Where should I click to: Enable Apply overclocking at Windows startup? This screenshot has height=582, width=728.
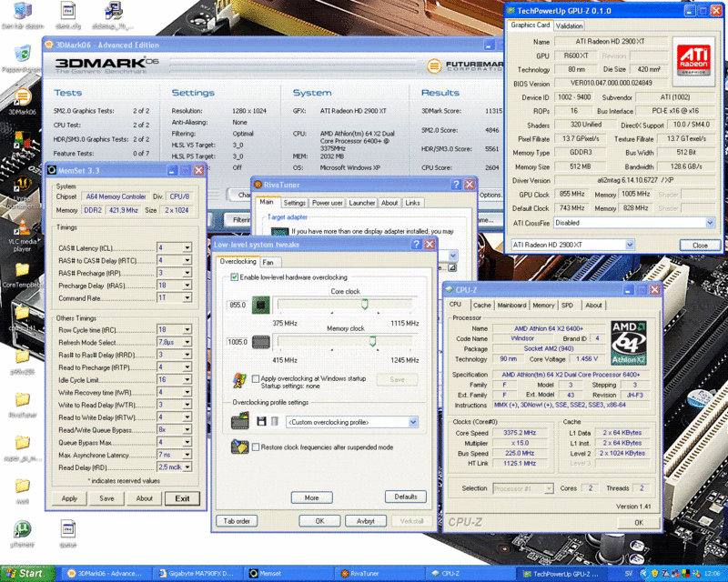[256, 378]
